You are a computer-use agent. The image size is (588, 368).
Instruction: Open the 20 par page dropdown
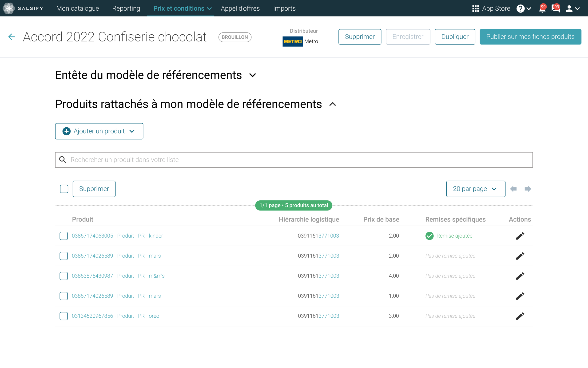click(476, 189)
